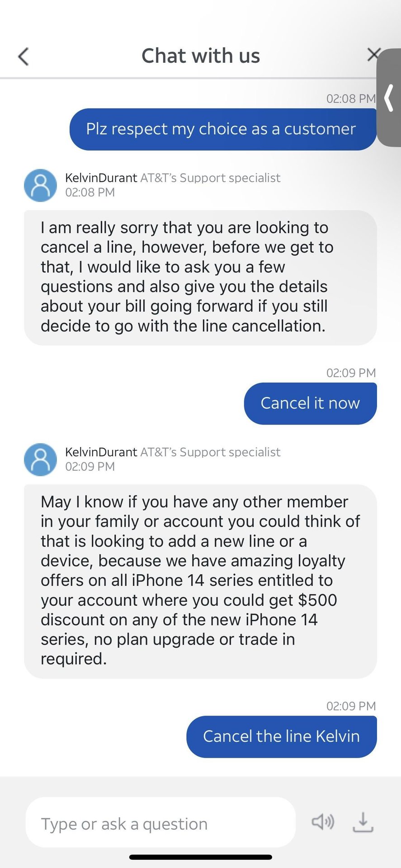
Task: Tap the agent avatar above iPhone 14 offer
Action: pos(40,459)
